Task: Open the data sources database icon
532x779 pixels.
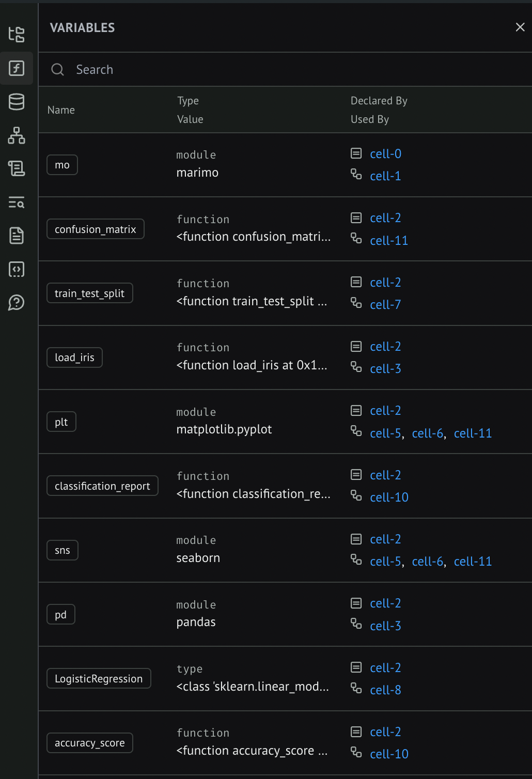Action: pos(17,102)
